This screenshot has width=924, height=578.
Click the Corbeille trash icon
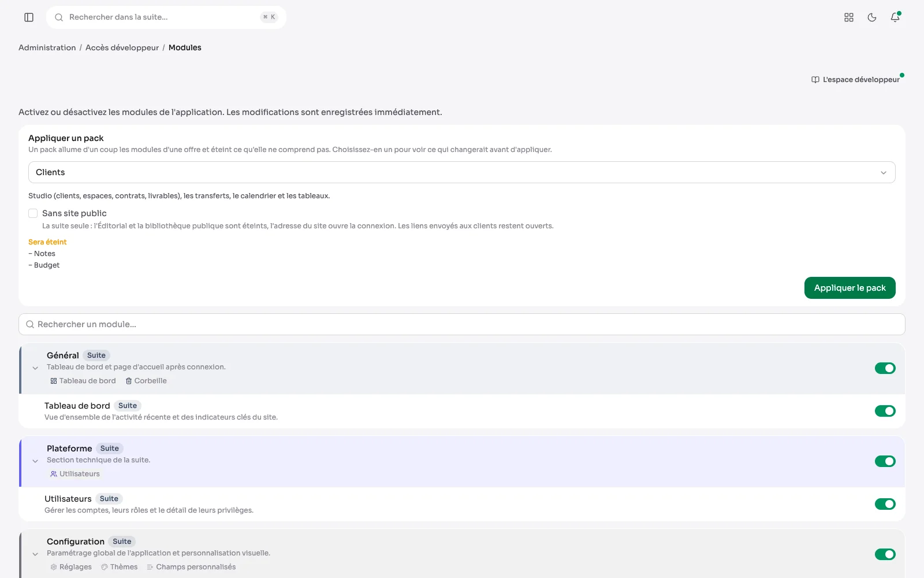pos(129,381)
